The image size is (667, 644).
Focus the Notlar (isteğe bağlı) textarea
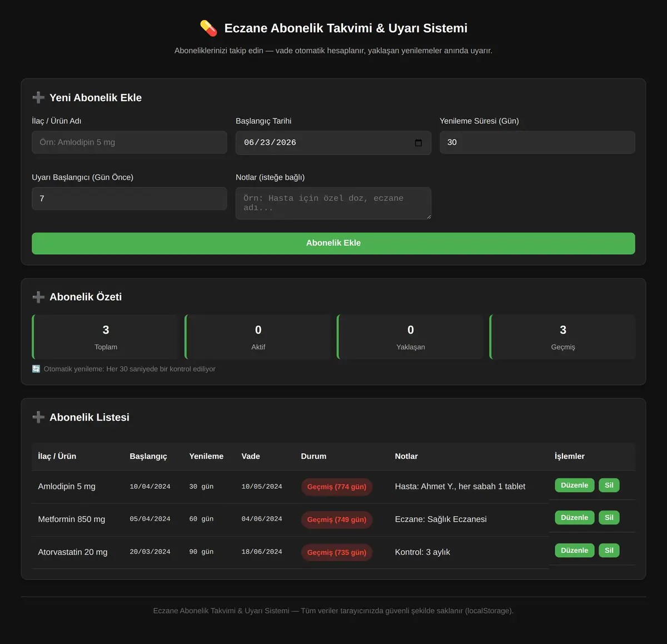pyautogui.click(x=333, y=203)
